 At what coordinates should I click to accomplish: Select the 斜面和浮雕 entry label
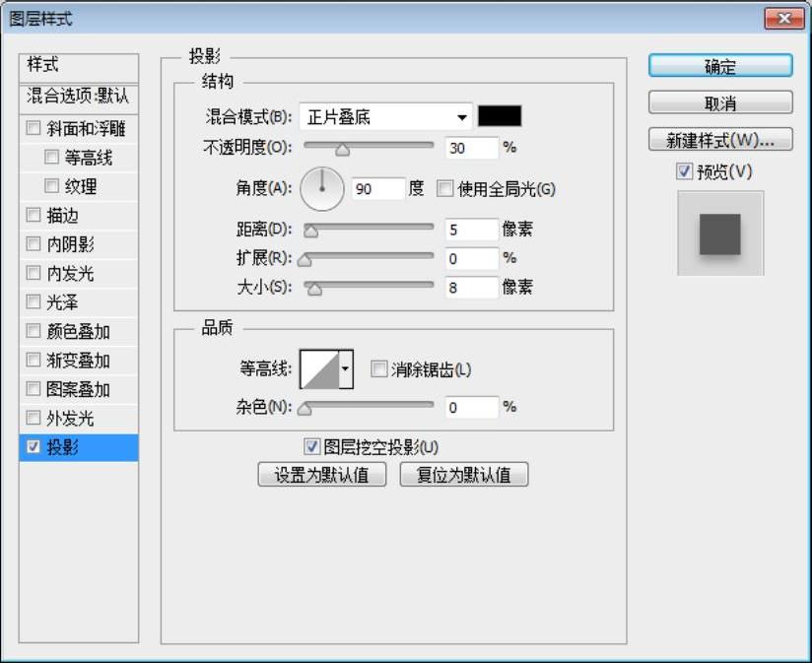tap(86, 128)
